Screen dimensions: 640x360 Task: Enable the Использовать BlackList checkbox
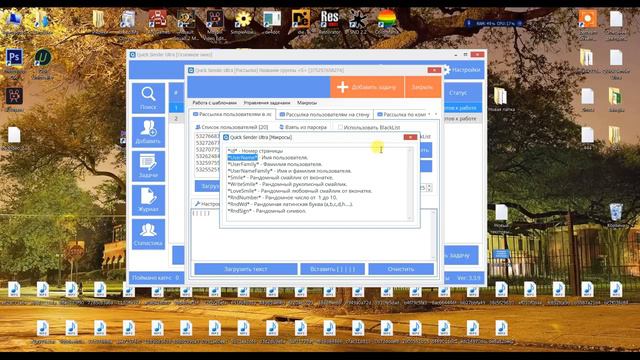pyautogui.click(x=340, y=127)
